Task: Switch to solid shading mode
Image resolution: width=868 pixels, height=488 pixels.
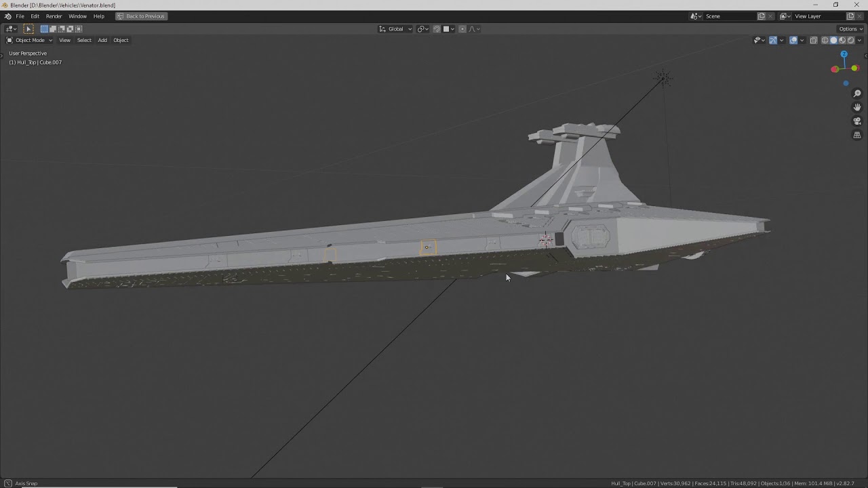Action: [833, 40]
